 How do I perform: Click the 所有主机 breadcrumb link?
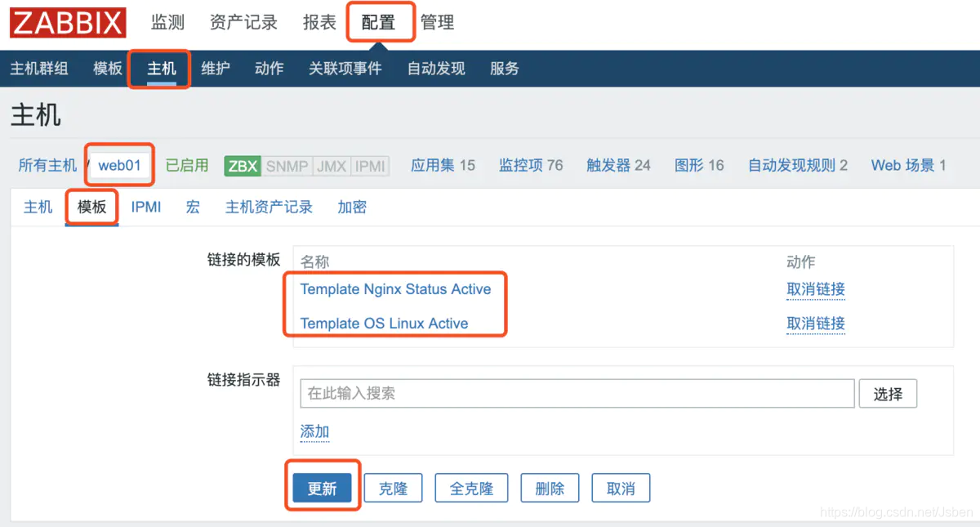[x=47, y=165]
